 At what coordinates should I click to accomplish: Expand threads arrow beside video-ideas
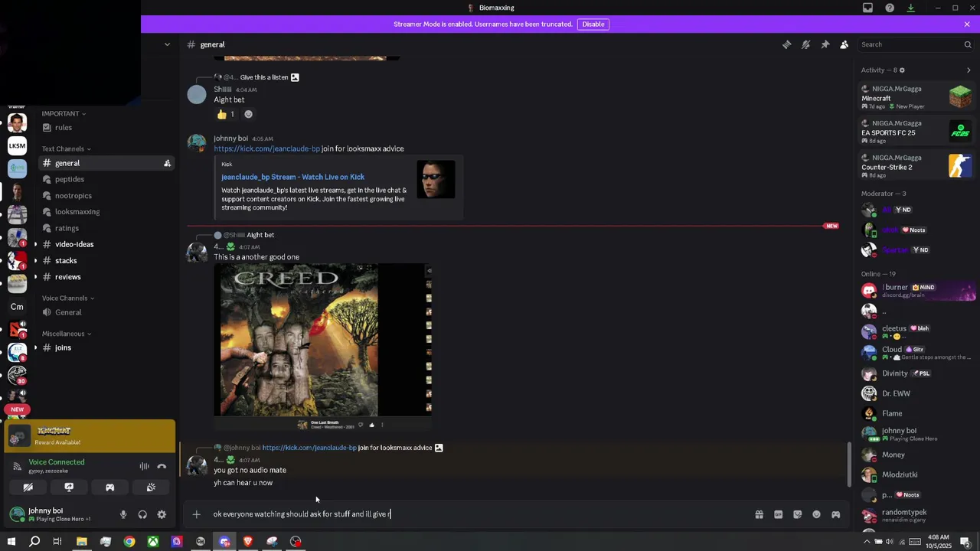[35, 244]
